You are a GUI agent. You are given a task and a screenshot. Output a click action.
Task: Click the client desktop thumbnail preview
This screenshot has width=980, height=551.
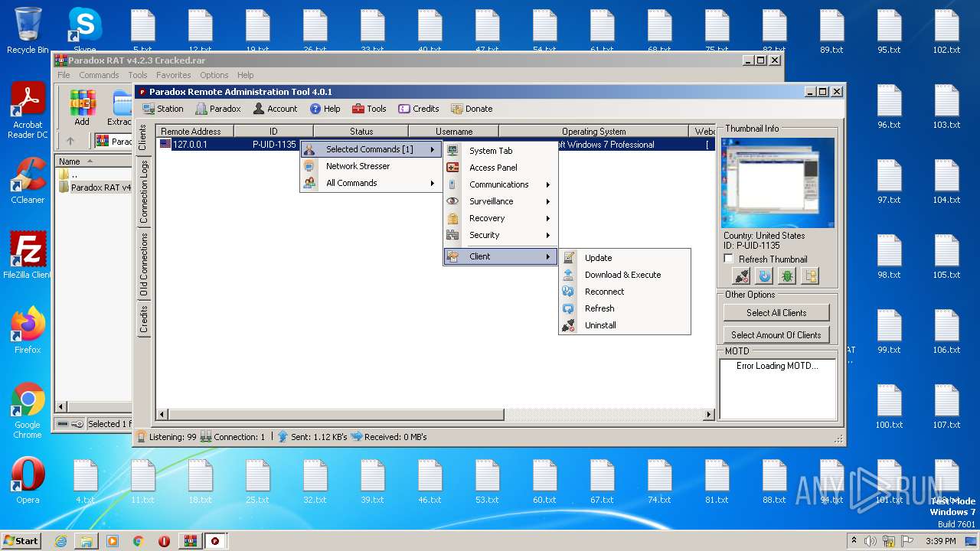coord(779,183)
